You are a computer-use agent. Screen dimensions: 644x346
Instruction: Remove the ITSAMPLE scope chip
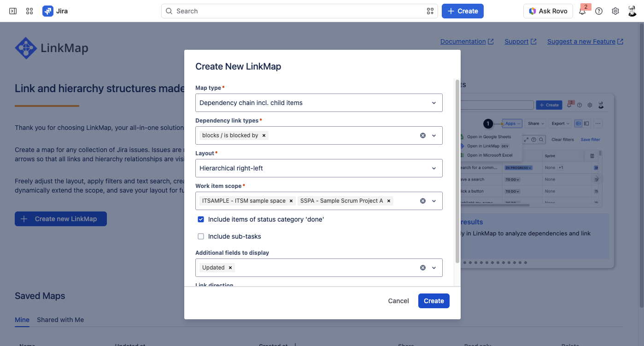tap(291, 201)
